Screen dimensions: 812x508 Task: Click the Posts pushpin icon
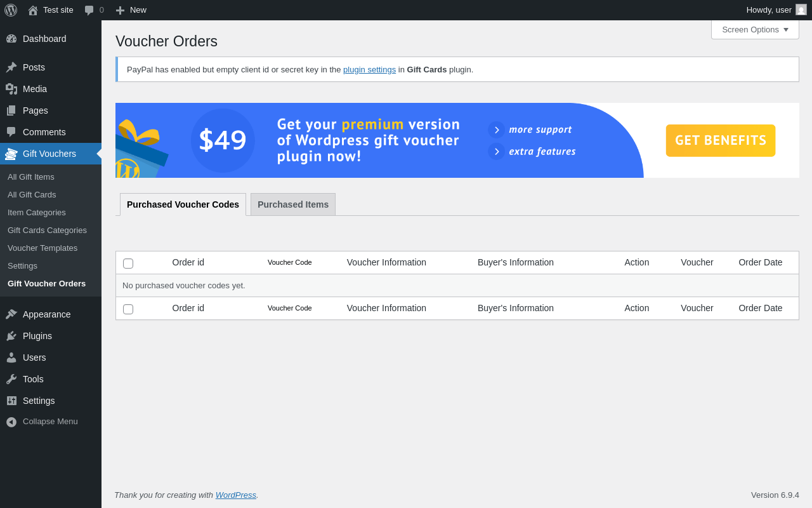point(11,67)
